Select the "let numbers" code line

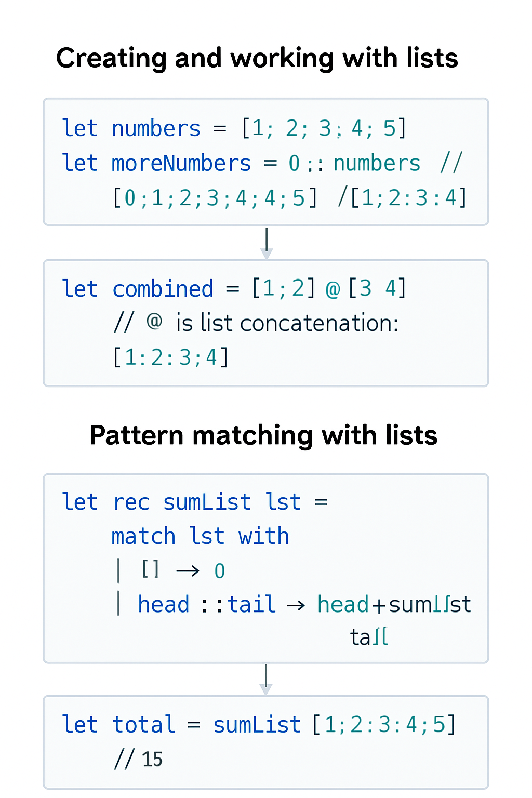(x=234, y=128)
